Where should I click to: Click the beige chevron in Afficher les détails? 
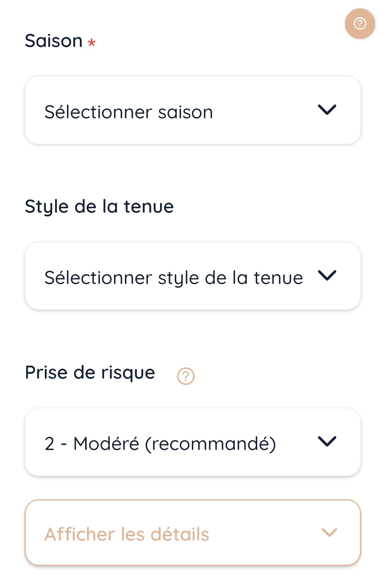(329, 533)
